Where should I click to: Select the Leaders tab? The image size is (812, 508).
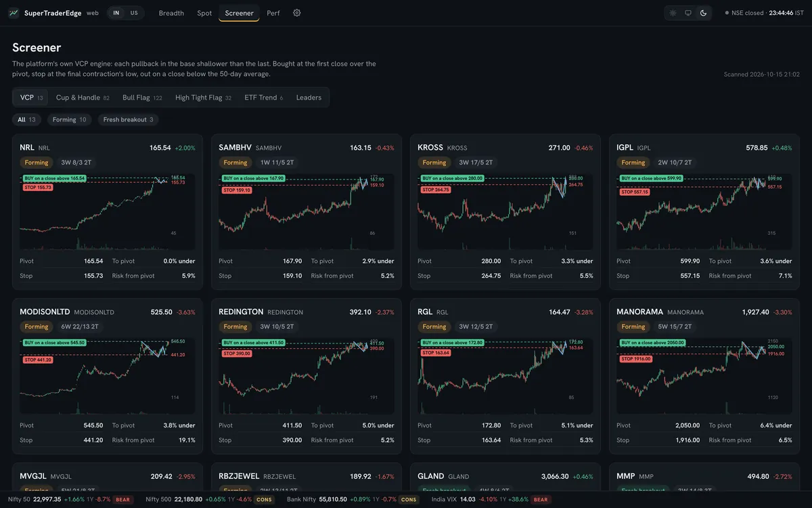tap(309, 98)
